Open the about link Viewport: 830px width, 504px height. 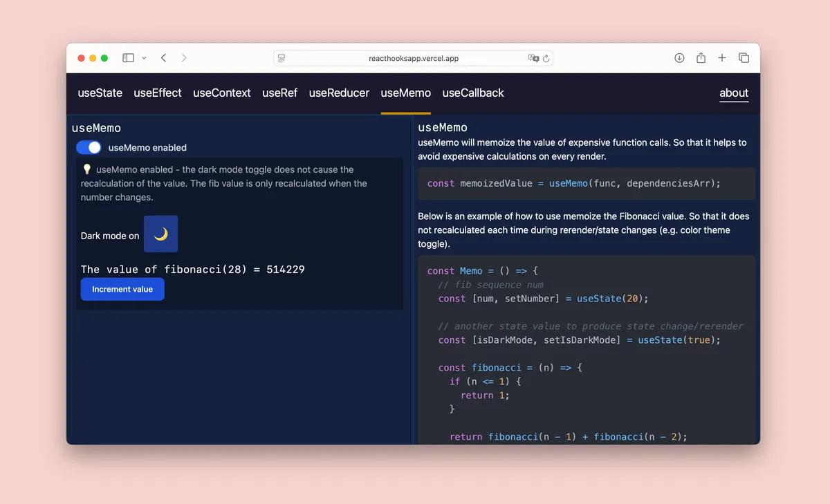[734, 93]
